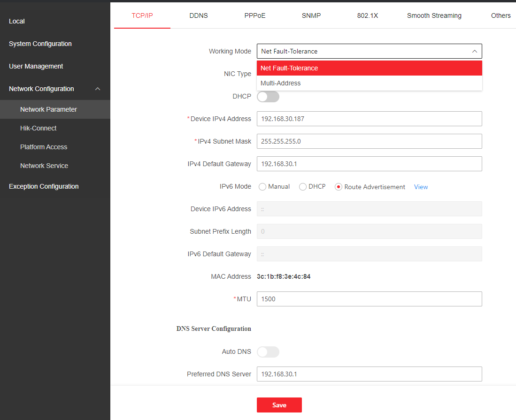Open User Management in sidebar
Screen dimensions: 516x420
36,66
